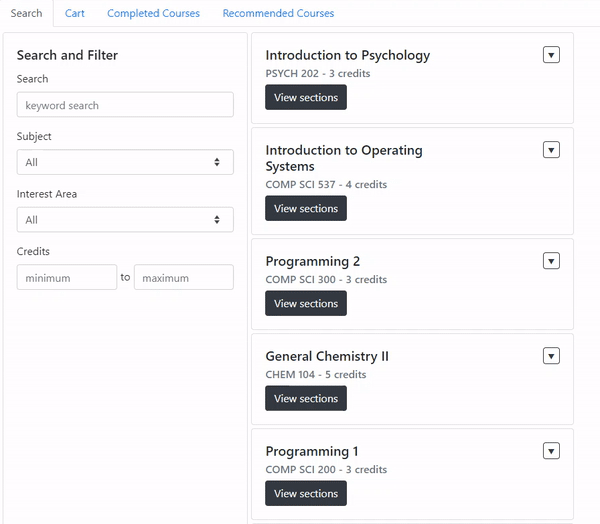The height and width of the screenshot is (524, 600).
Task: Click the PSYCH 202 - 3 credits text
Action: (318, 73)
